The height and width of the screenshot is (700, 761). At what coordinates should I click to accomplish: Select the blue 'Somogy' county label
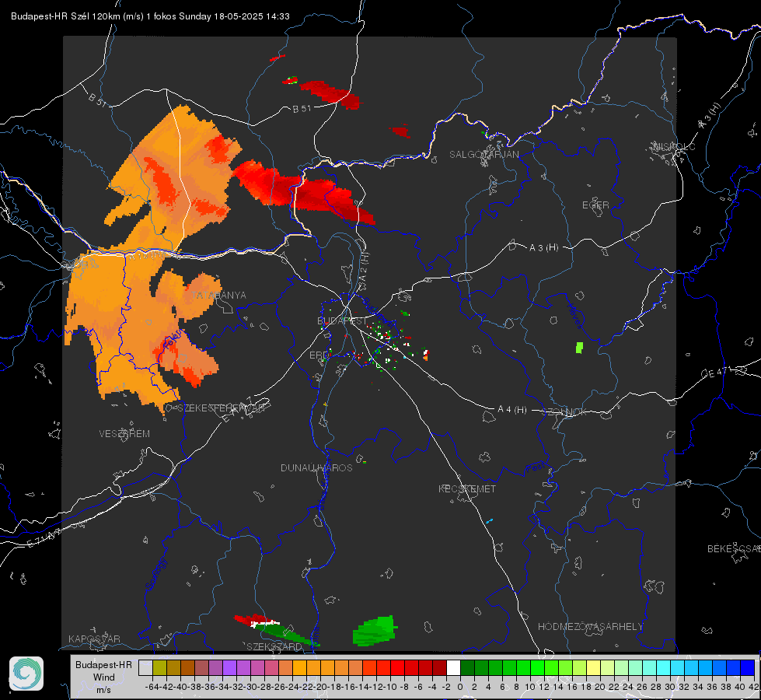click(x=156, y=574)
